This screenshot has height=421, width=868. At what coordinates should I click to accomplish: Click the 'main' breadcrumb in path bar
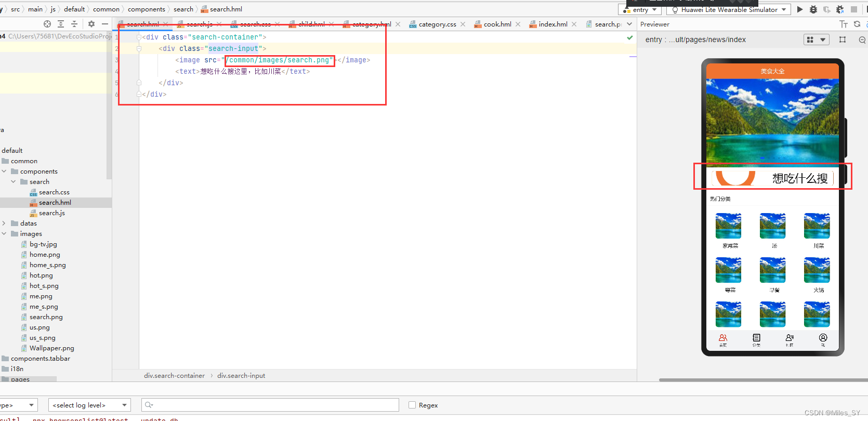tap(35, 9)
